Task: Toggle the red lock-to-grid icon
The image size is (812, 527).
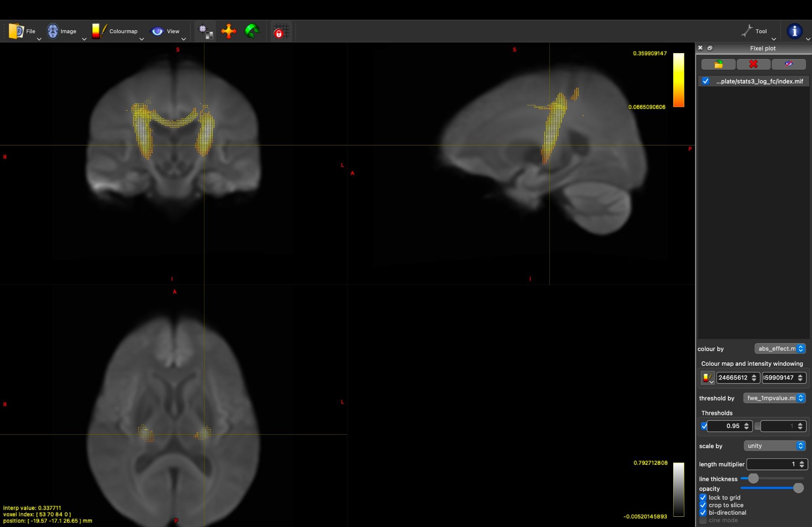Action: pos(281,31)
